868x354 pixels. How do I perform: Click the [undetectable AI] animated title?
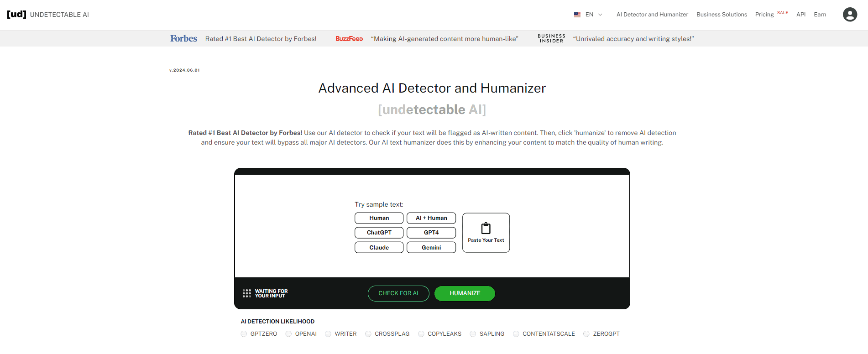(432, 109)
